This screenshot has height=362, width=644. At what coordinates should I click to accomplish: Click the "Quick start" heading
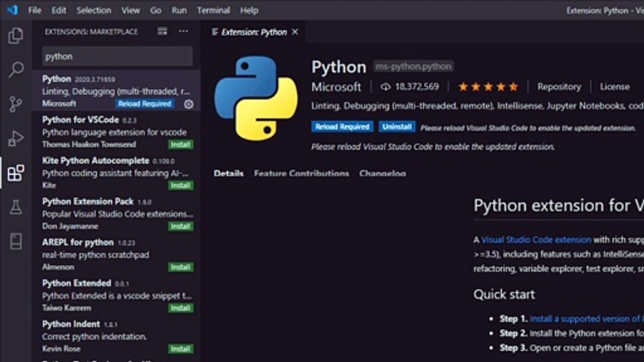[504, 294]
